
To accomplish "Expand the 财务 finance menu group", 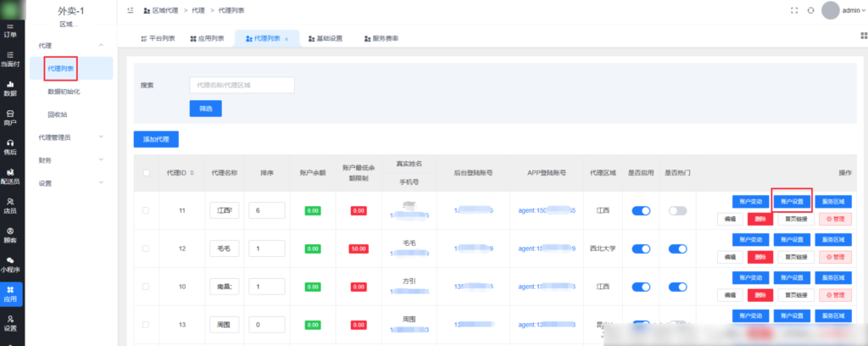I will (x=70, y=159).
